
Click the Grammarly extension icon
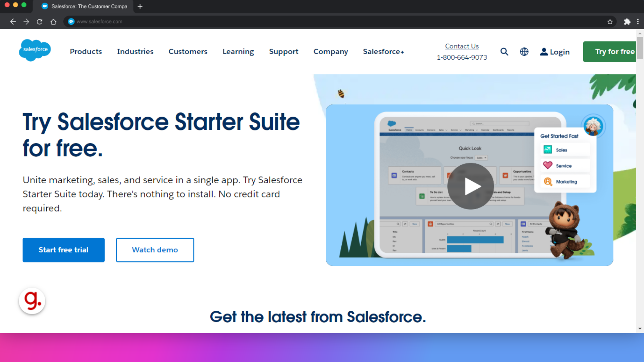pos(32,301)
